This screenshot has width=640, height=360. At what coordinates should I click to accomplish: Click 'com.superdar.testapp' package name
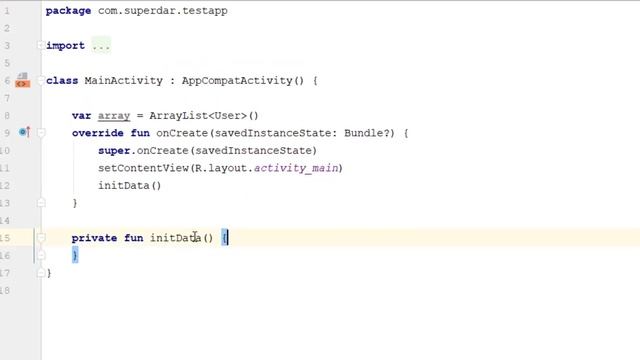[x=162, y=11]
